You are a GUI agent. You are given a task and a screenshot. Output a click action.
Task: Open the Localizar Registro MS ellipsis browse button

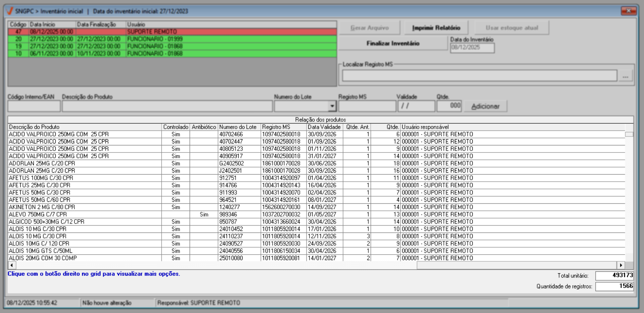625,76
